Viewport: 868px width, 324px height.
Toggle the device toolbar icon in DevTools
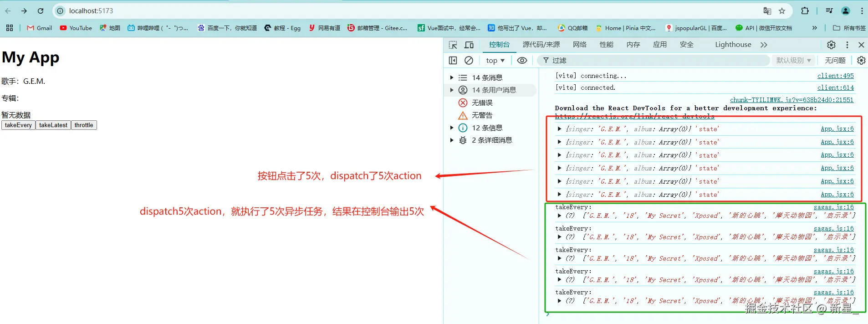(469, 45)
